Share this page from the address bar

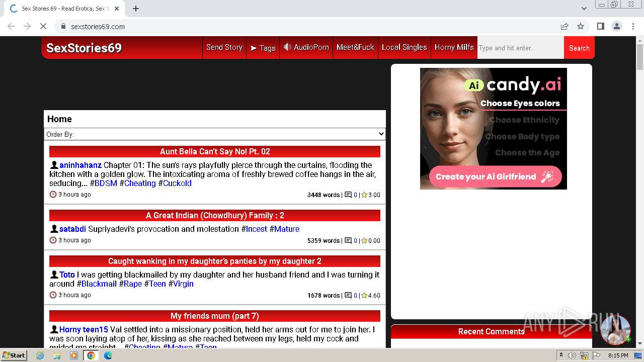click(x=565, y=26)
